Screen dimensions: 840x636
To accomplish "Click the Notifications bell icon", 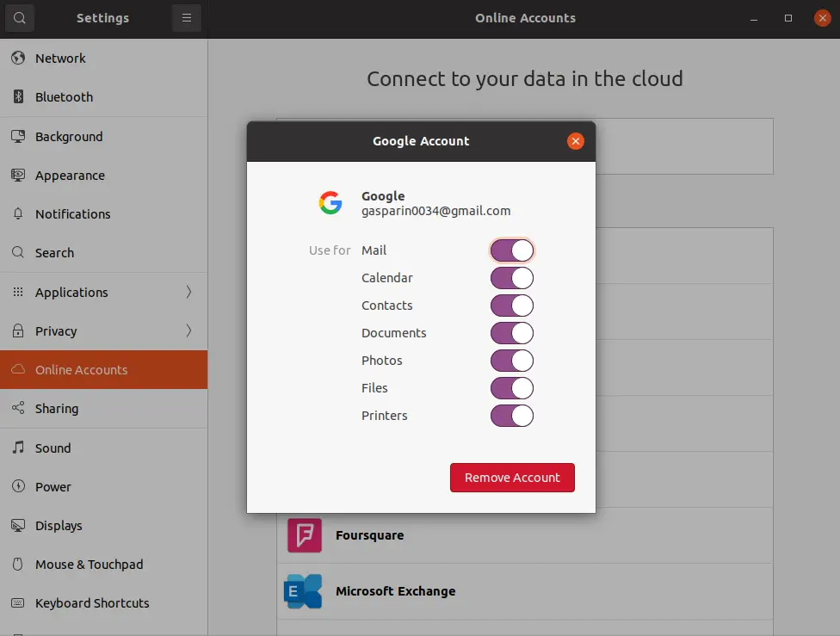I will (18, 213).
